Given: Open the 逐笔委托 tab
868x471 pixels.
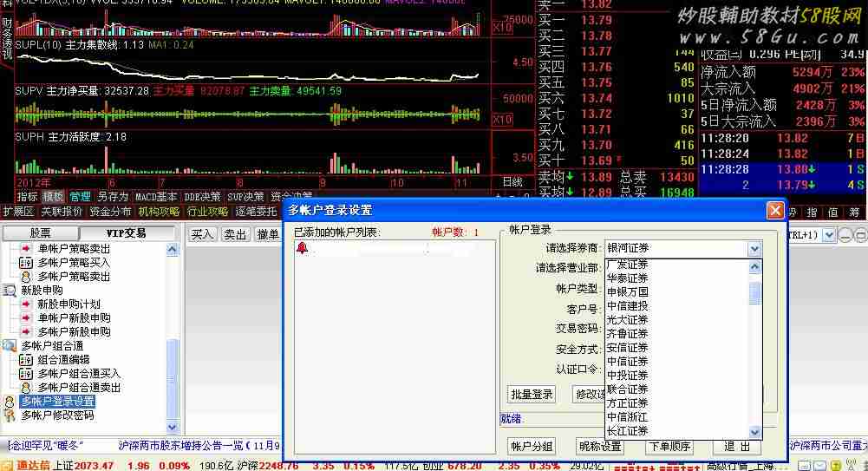Looking at the screenshot, I should [256, 212].
